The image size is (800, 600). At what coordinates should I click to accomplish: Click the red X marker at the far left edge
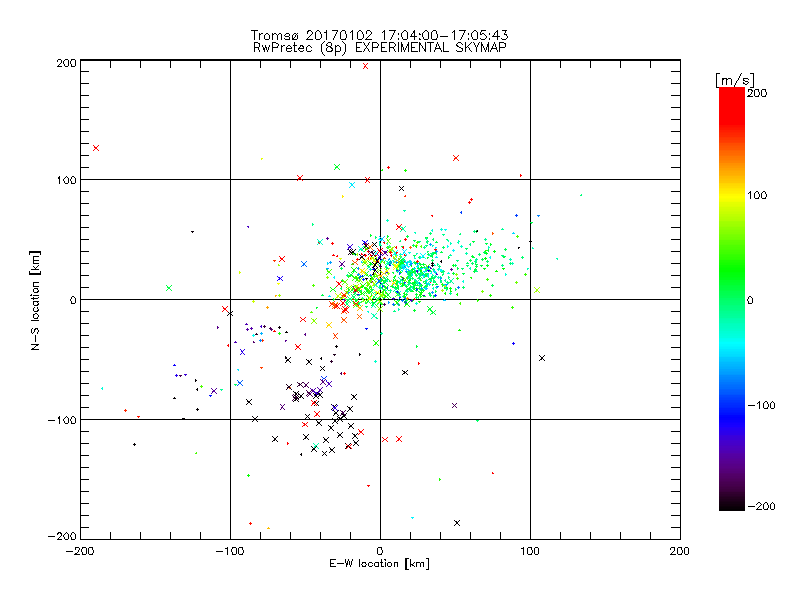click(x=96, y=148)
